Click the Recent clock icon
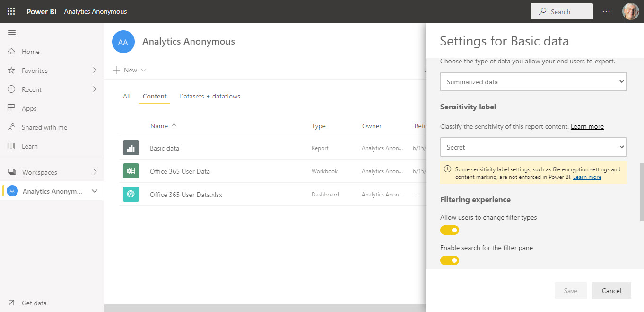Viewport: 644px width, 312px height. (12, 89)
